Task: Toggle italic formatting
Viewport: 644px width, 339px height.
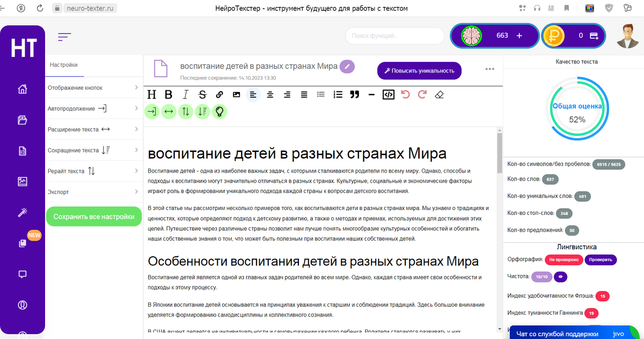Action: point(186,95)
